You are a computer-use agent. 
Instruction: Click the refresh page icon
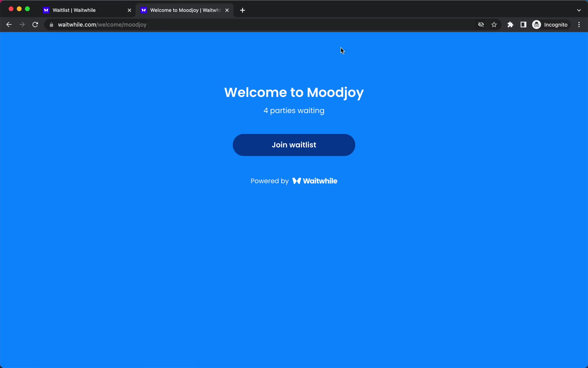click(36, 25)
